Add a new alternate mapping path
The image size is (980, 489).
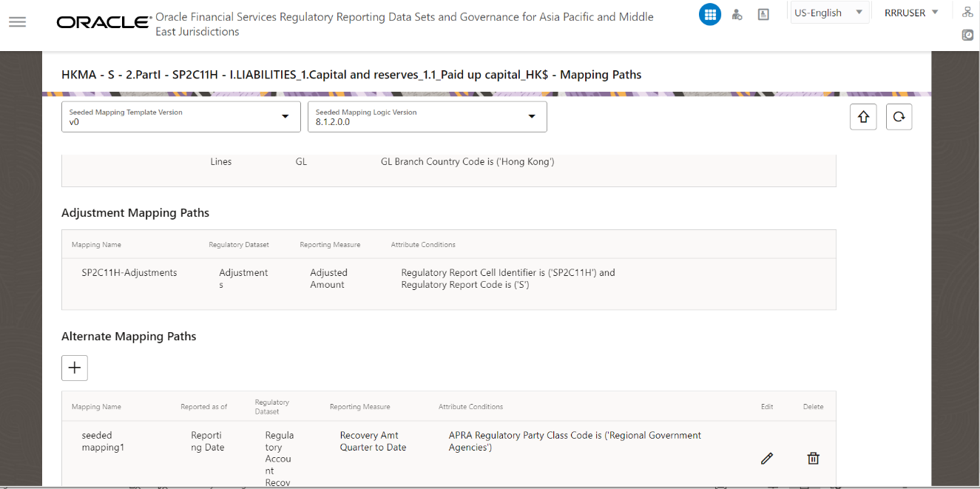click(x=74, y=368)
